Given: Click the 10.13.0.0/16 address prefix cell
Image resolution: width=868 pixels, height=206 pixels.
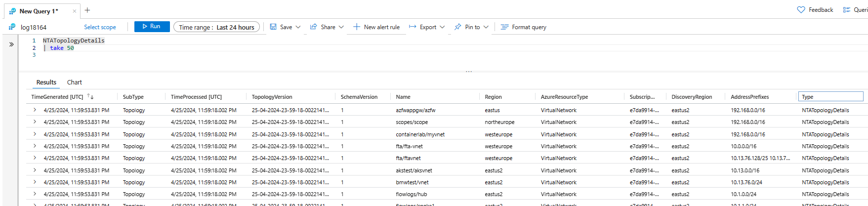Looking at the screenshot, I should click(745, 170).
